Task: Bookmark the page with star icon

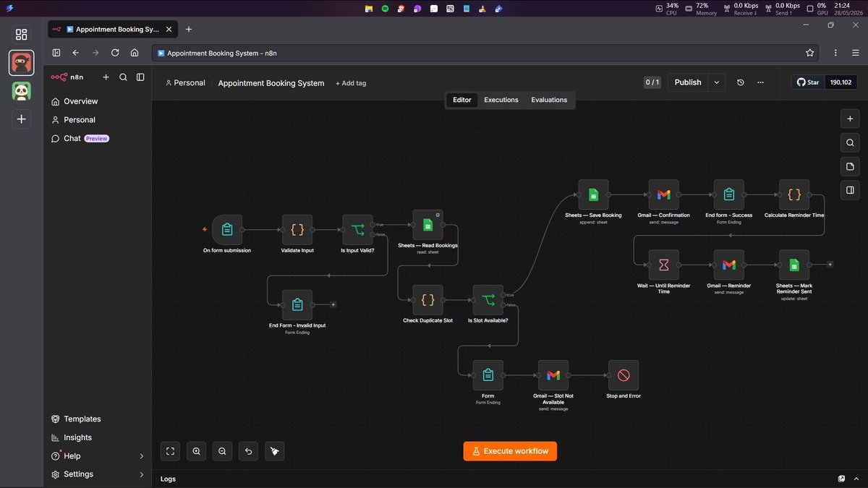Action: [809, 53]
